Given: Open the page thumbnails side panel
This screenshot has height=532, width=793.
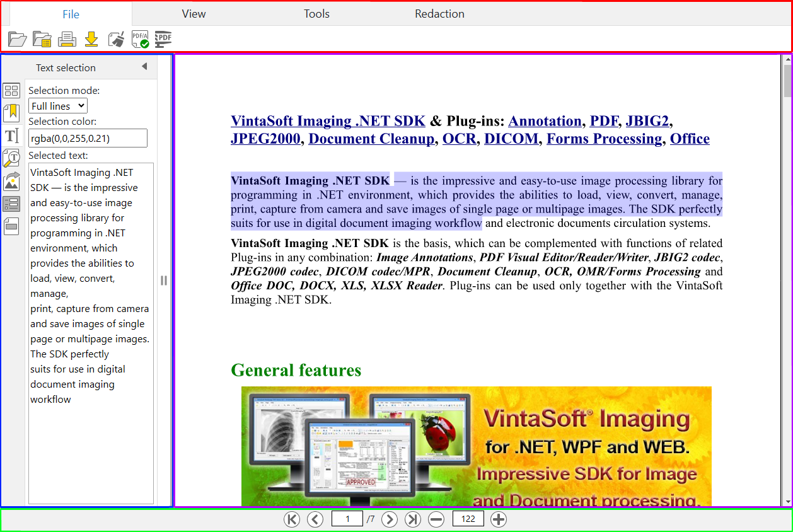Looking at the screenshot, I should pyautogui.click(x=11, y=90).
